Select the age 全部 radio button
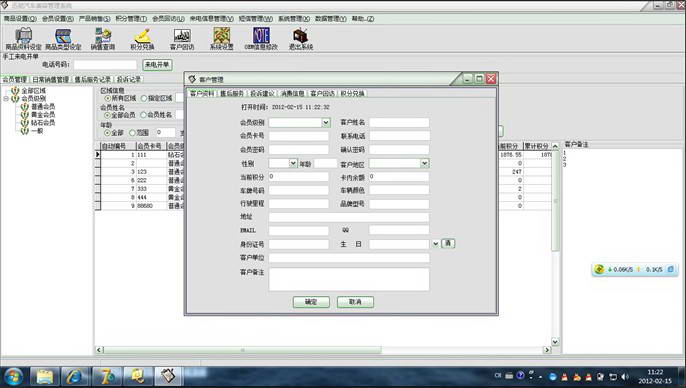The width and height of the screenshot is (686, 388). (x=107, y=132)
